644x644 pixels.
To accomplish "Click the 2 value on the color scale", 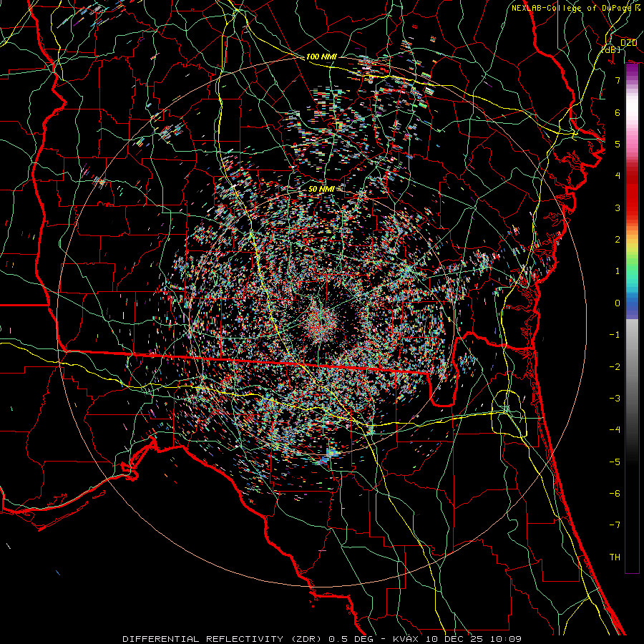I will tap(618, 239).
